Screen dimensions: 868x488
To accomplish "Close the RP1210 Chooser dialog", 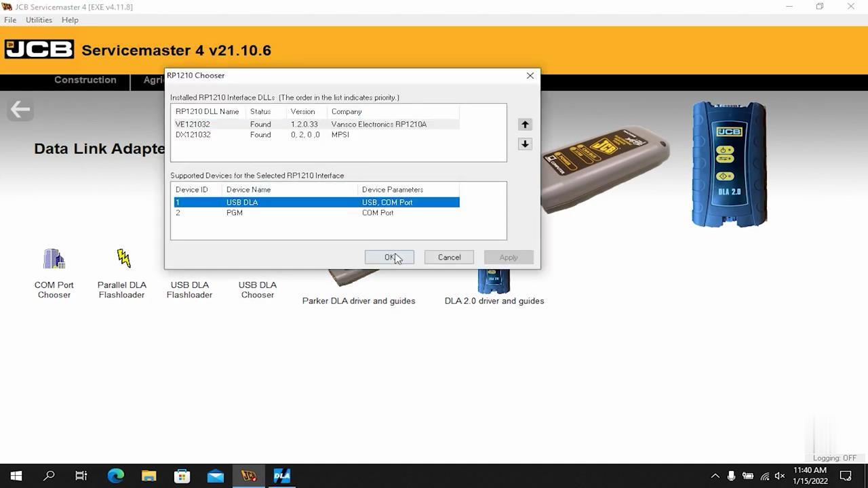I will tap(530, 75).
